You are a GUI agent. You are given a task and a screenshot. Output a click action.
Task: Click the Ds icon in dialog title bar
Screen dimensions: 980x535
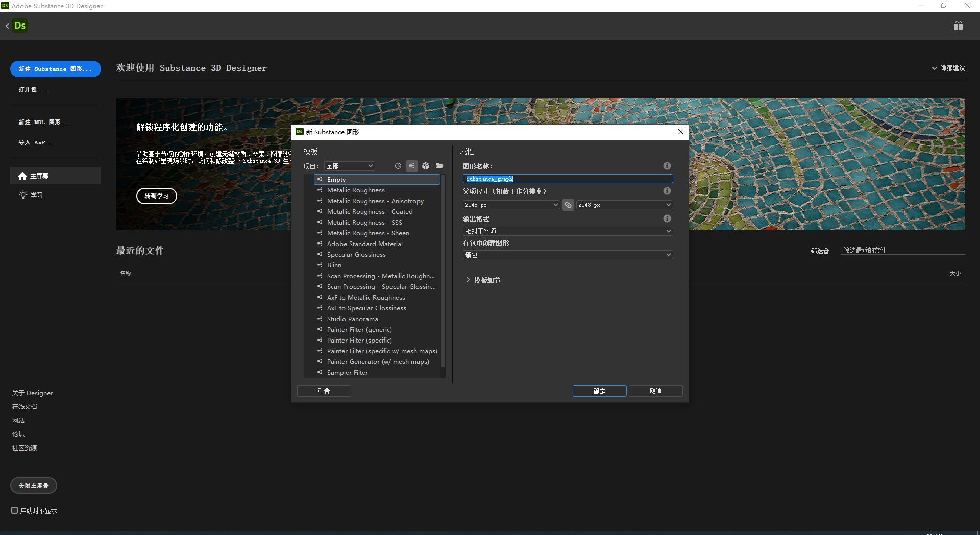click(300, 132)
